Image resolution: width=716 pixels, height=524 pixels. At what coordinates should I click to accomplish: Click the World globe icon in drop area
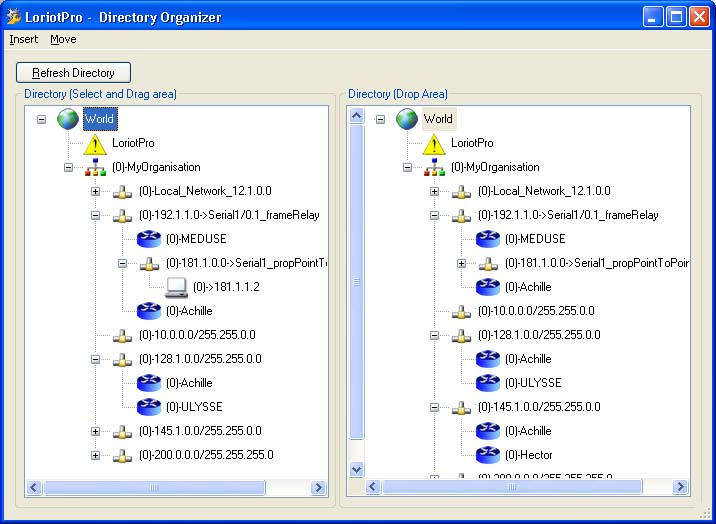407,119
